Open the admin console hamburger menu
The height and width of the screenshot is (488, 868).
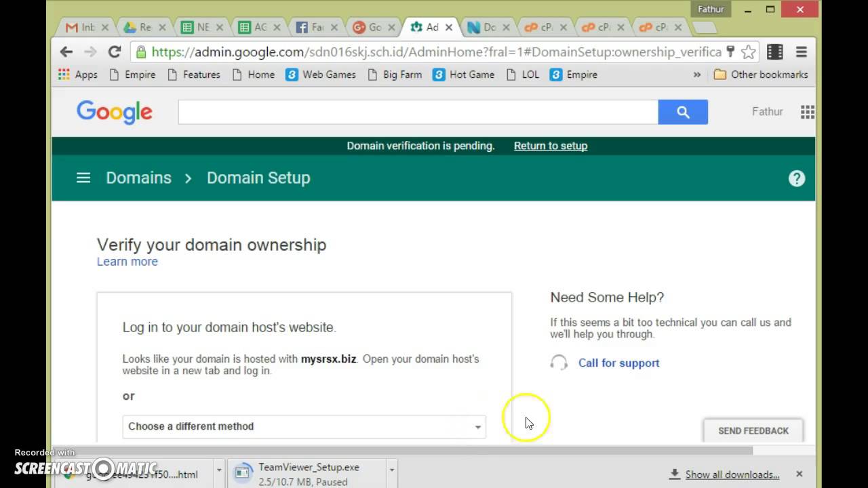[x=83, y=178]
